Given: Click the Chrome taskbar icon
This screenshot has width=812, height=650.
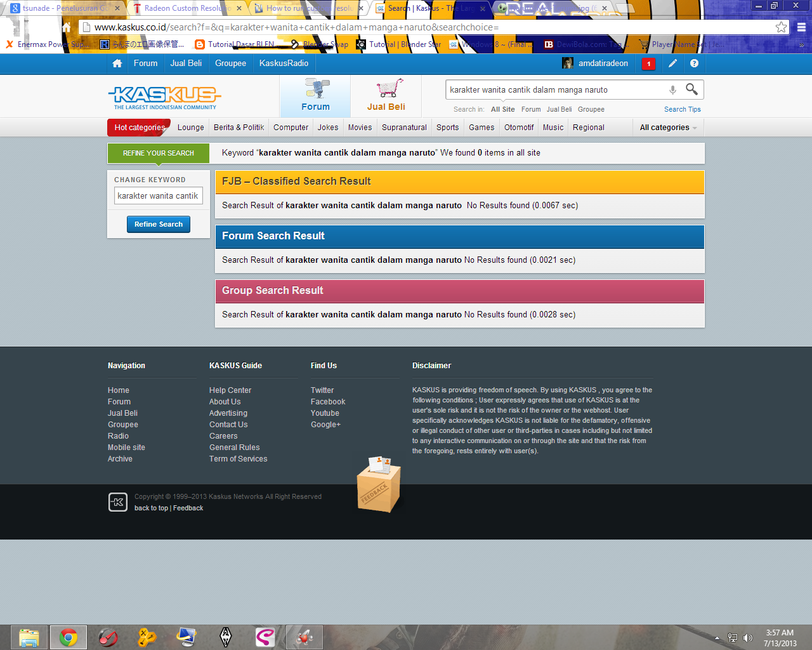Looking at the screenshot, I should point(69,637).
